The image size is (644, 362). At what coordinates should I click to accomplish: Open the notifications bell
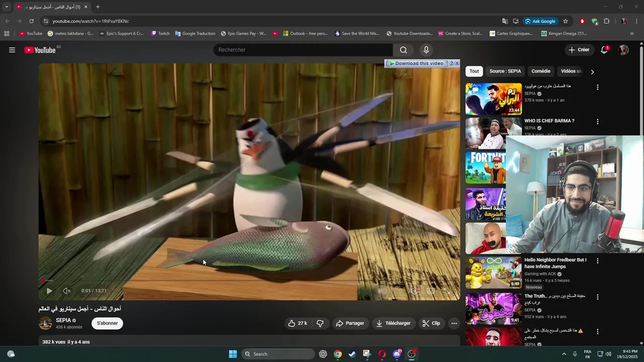coord(604,50)
